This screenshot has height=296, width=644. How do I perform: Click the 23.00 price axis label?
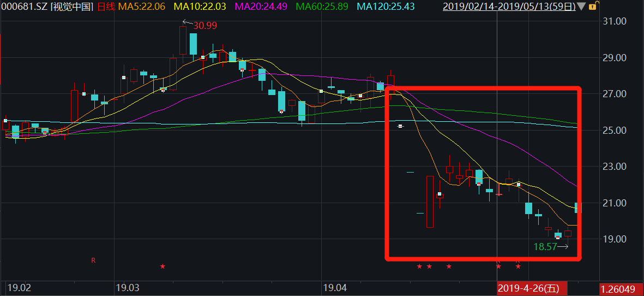pyautogui.click(x=613, y=167)
